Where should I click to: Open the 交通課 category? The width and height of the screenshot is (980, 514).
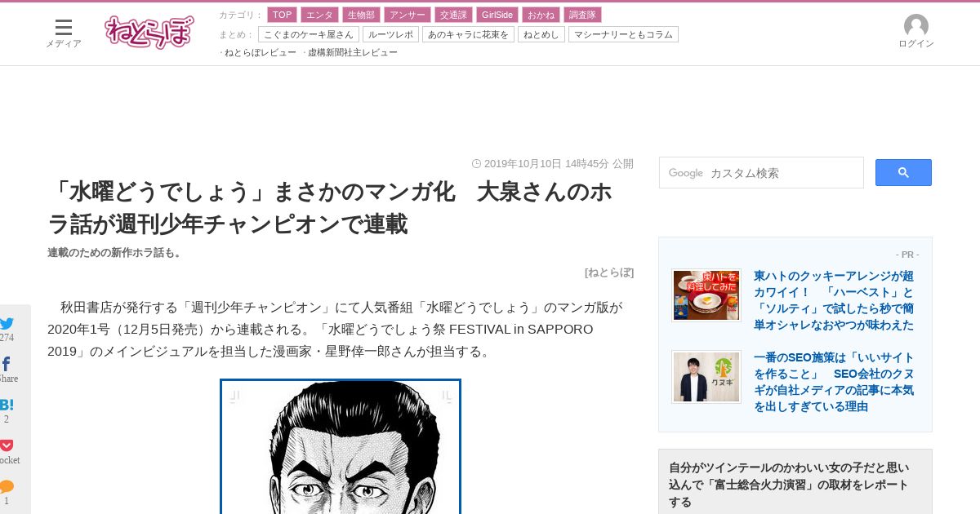pos(453,15)
